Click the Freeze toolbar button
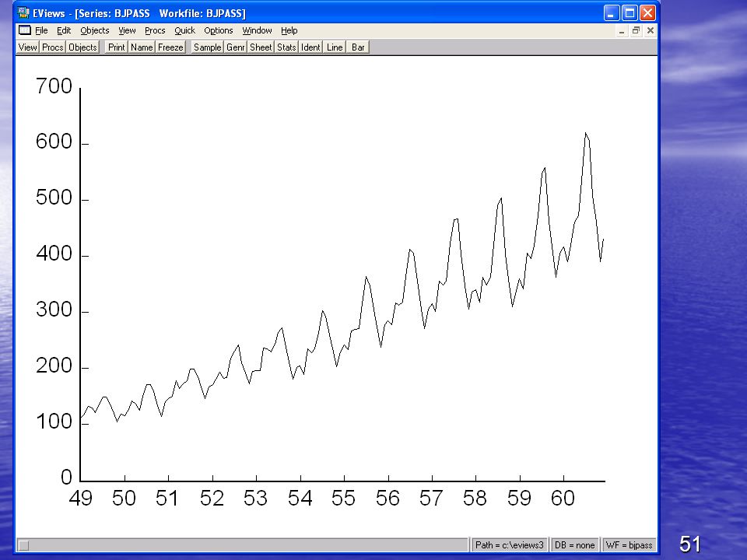 170,47
